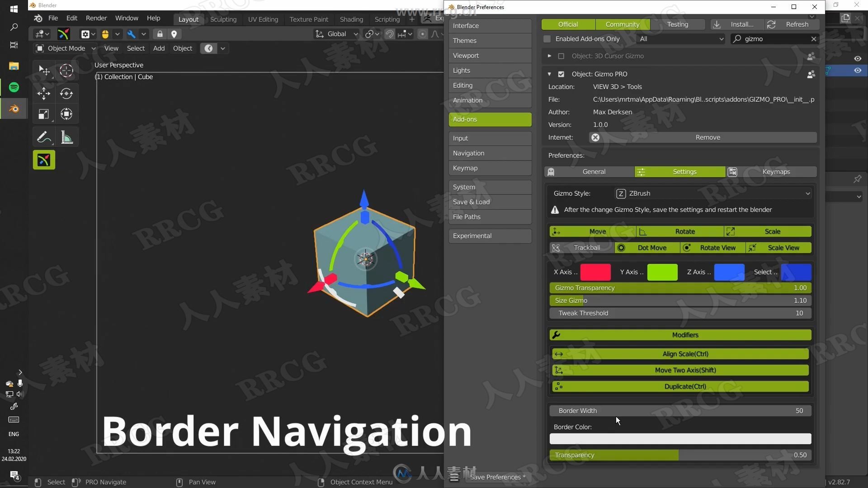Click the Align Scale Ctrl icon button
This screenshot has height=488, width=868.
coord(559,354)
